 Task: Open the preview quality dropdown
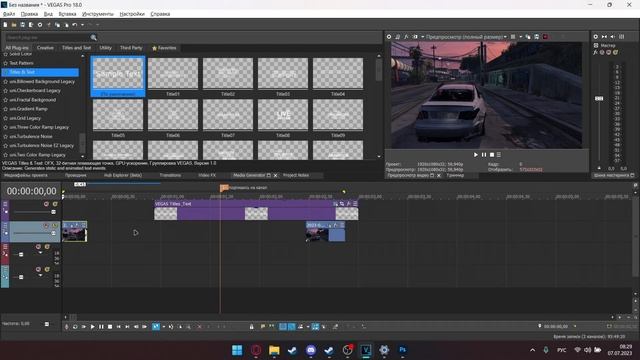pyautogui.click(x=465, y=37)
